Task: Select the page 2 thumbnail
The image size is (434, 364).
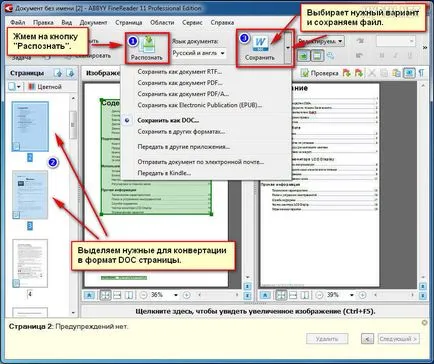Action: [30, 127]
